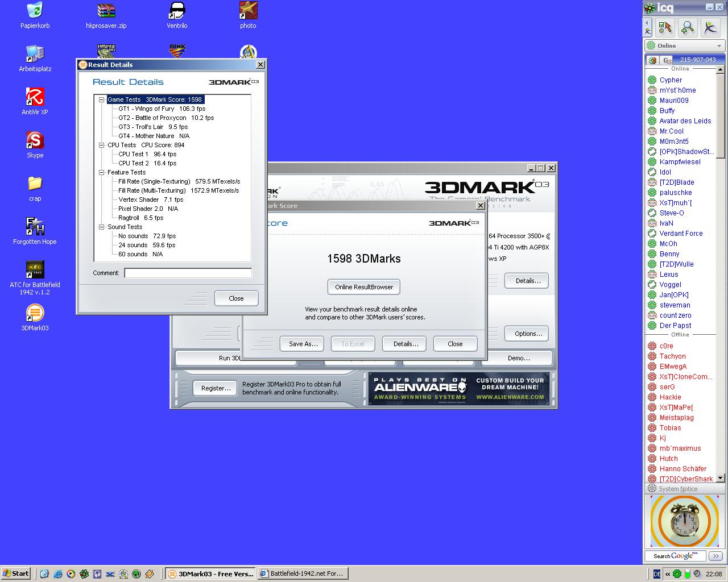Select the Ventrilo desktop shortcut
Screen dimensions: 728x582
(177, 15)
